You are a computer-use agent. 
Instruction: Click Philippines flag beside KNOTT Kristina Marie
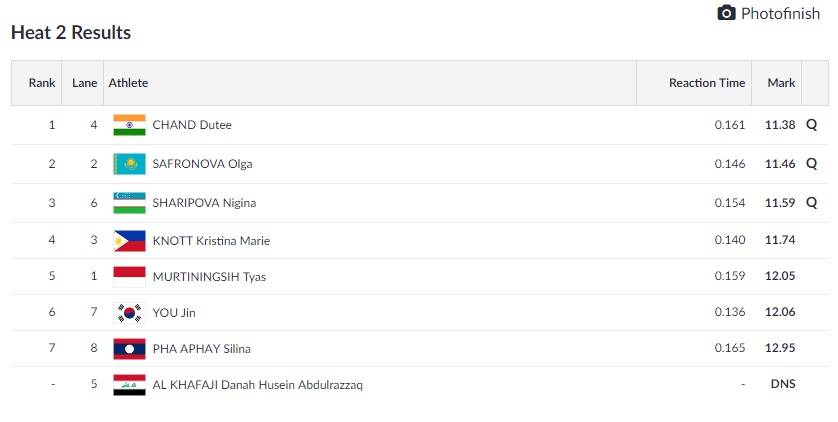pos(129,240)
